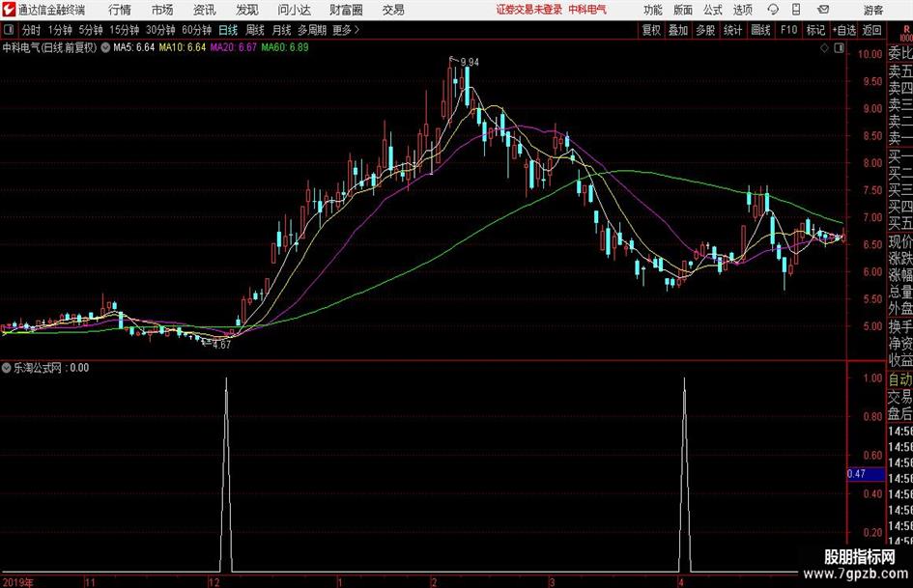Expand the dropdown arrow beside 中科电气 title
Image resolution: width=913 pixels, height=588 pixels.
coord(105,47)
